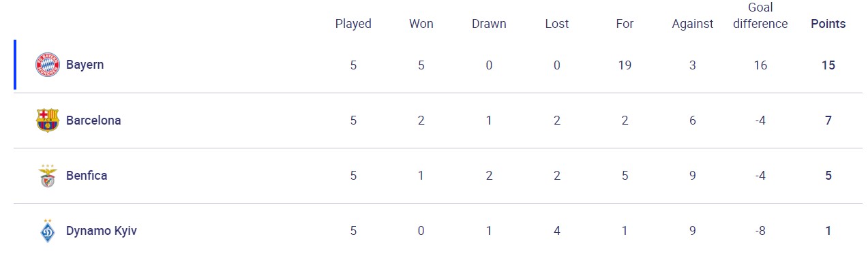
Task: Click the Benfica club crest icon
Action: tap(48, 176)
